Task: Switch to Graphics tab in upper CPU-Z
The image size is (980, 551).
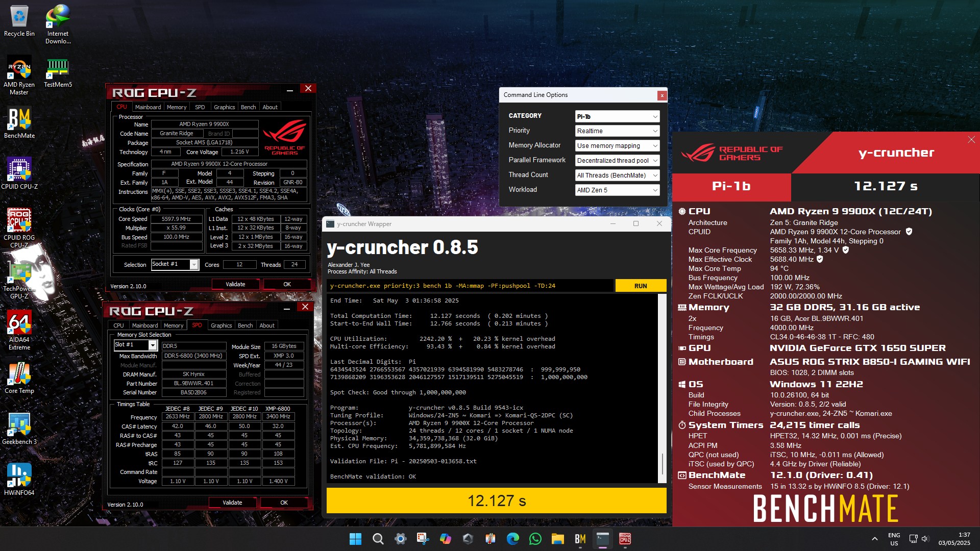Action: click(x=224, y=107)
